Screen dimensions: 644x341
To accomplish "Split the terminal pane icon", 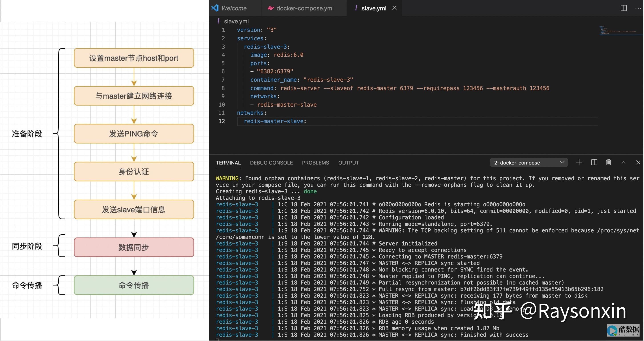I will [x=594, y=162].
